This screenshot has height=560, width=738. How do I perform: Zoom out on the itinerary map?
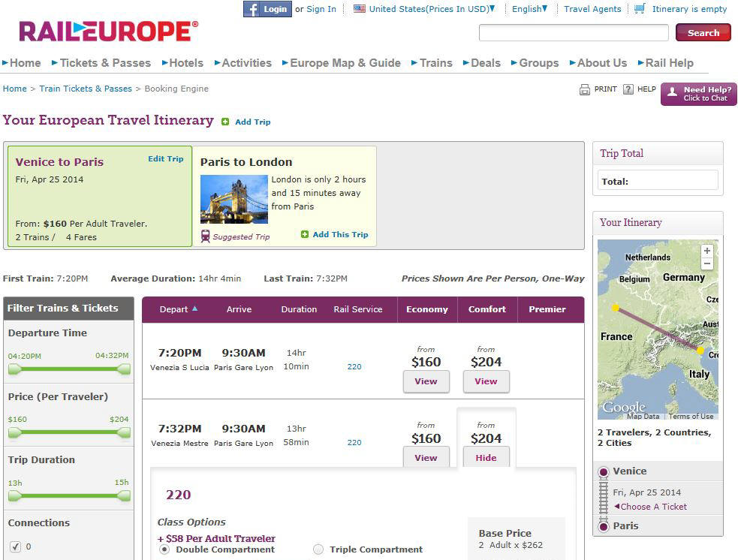[707, 263]
